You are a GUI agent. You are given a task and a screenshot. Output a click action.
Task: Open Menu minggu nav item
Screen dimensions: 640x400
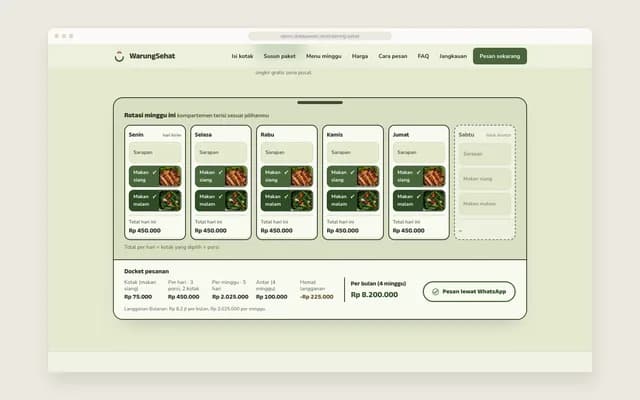click(x=324, y=56)
